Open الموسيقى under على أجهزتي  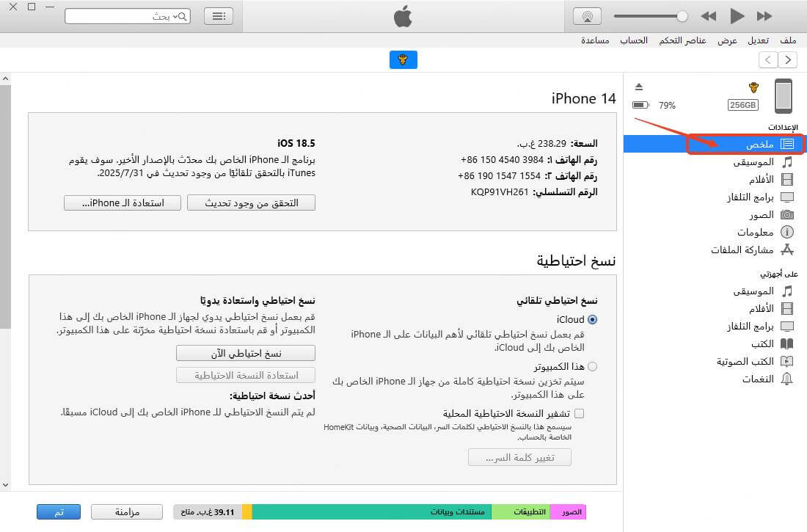tap(762, 291)
